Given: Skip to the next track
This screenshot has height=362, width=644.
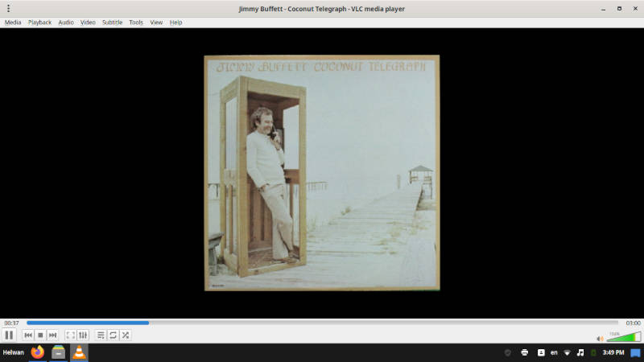Looking at the screenshot, I should (x=52, y=335).
